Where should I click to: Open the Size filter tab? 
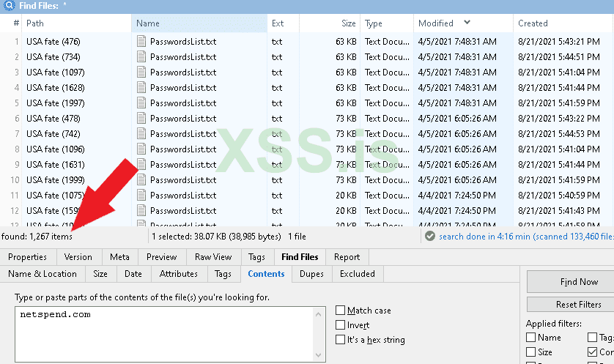click(100, 274)
